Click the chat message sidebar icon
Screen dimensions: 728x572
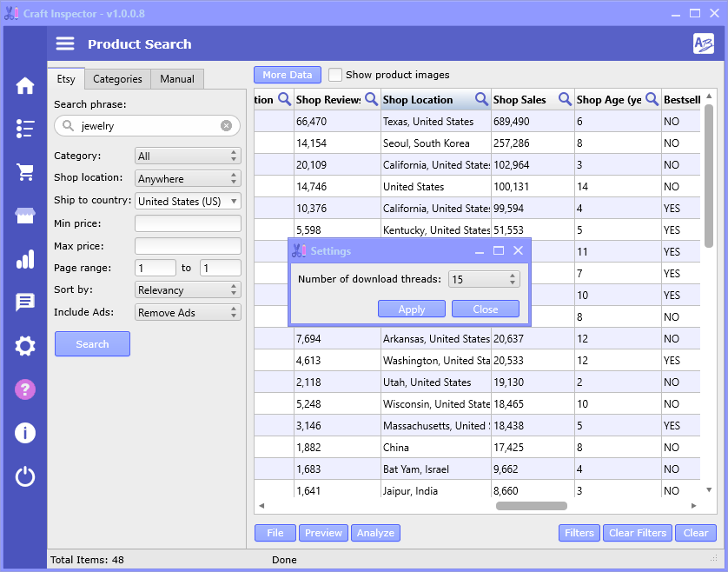(x=25, y=303)
